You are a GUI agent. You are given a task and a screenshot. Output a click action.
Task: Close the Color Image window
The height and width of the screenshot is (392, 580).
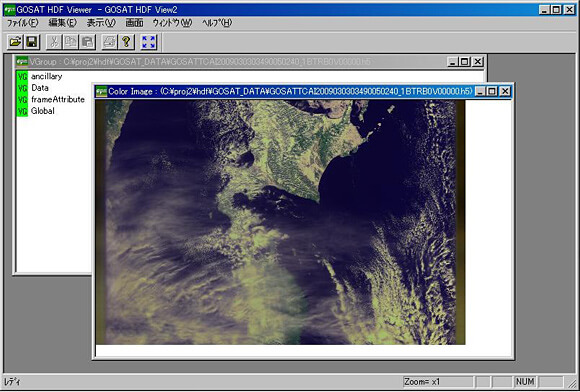(x=505, y=91)
